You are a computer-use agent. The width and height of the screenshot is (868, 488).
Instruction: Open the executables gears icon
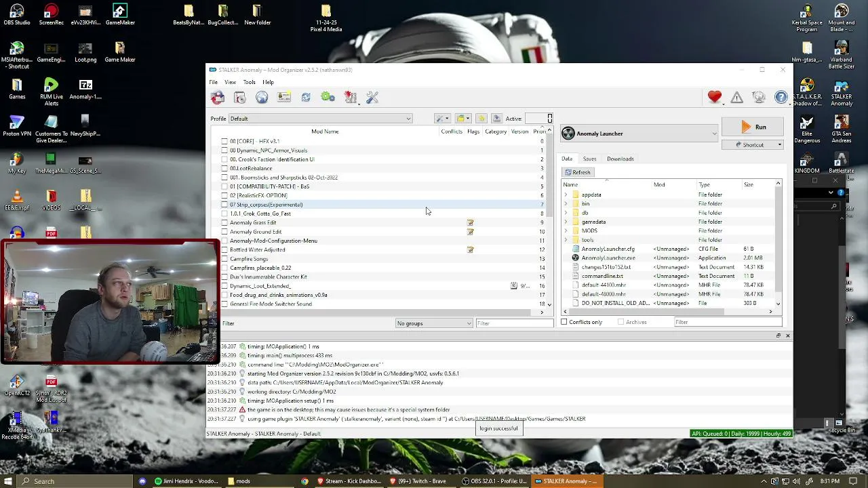(328, 98)
